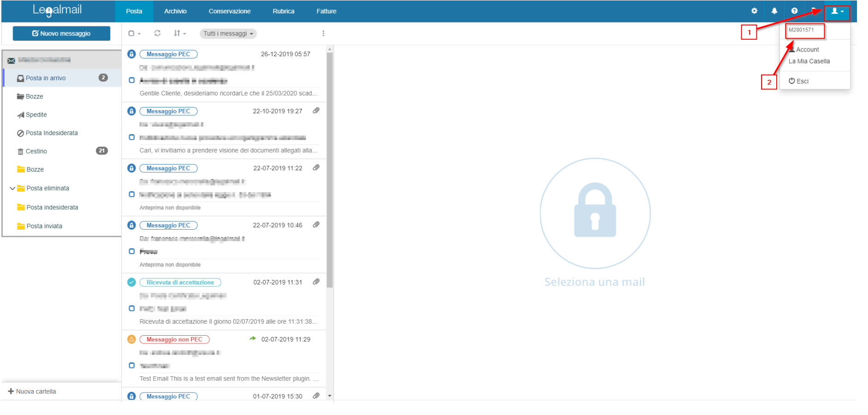Click forwarded arrow on 02-07-2019 11:29 message
Viewport: 868px width, 415px height.
pyautogui.click(x=253, y=338)
